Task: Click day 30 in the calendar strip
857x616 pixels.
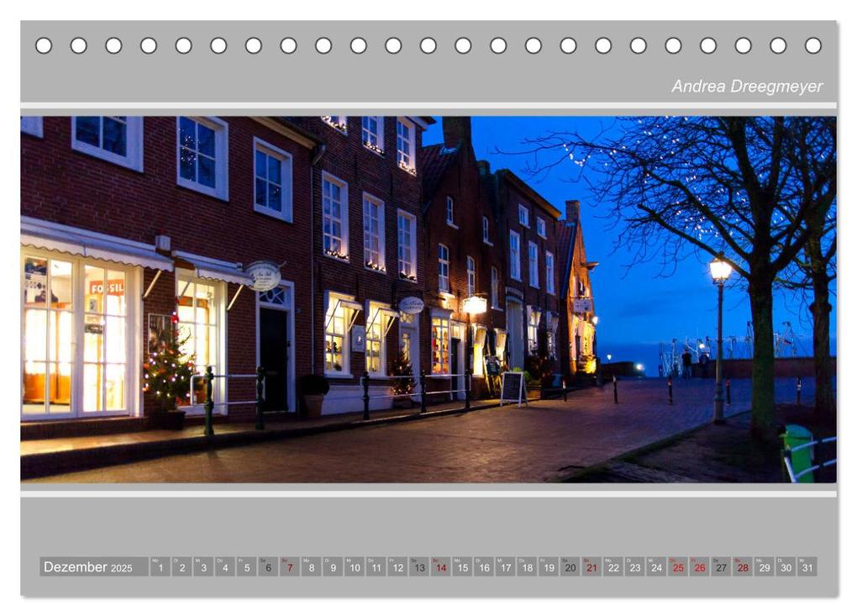Action: pos(786,566)
